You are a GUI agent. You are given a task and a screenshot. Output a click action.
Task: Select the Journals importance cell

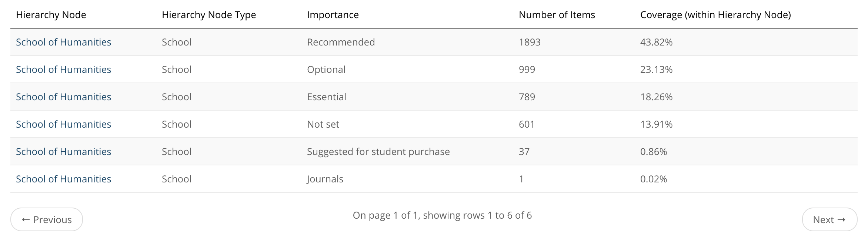tap(325, 179)
